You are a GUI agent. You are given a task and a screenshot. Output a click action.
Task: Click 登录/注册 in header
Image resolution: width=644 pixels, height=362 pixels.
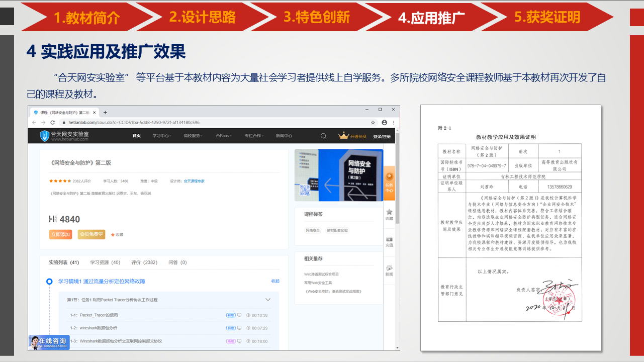click(x=382, y=136)
